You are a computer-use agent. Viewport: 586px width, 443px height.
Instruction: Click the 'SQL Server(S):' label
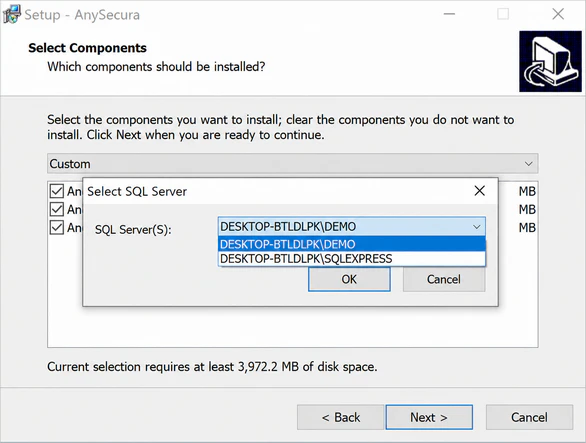click(x=133, y=229)
